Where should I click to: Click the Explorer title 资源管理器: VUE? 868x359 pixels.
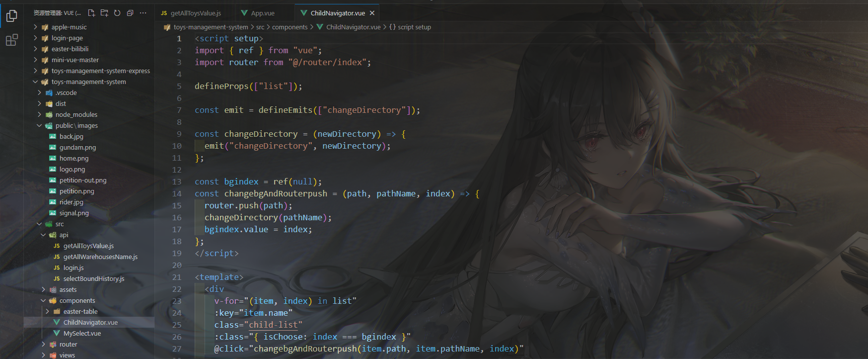click(x=57, y=13)
